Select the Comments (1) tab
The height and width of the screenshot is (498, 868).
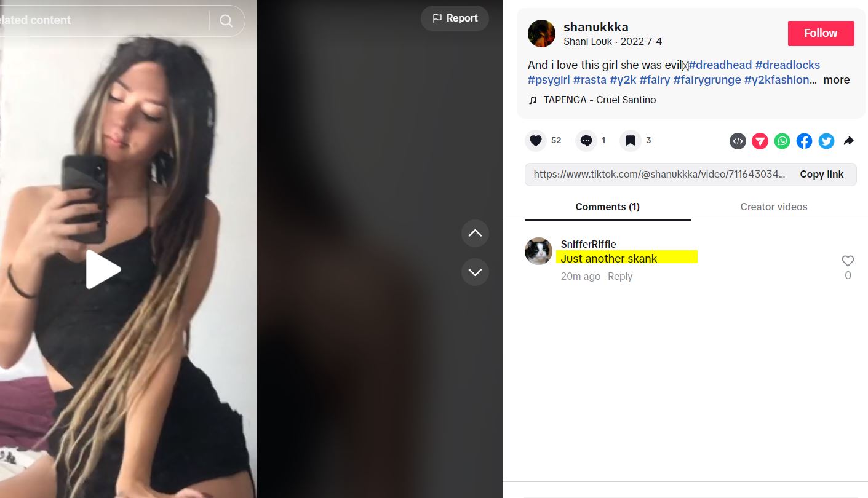click(x=608, y=207)
